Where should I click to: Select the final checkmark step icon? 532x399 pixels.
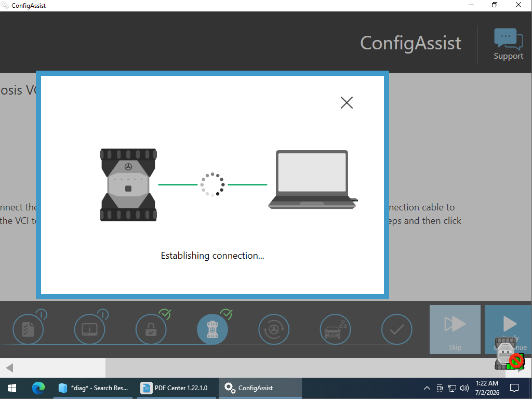[x=396, y=329]
